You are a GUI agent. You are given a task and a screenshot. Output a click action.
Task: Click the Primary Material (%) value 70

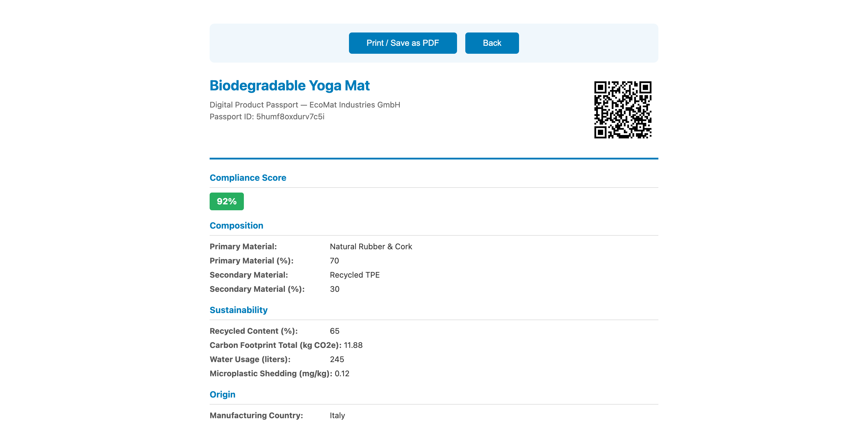[334, 260]
